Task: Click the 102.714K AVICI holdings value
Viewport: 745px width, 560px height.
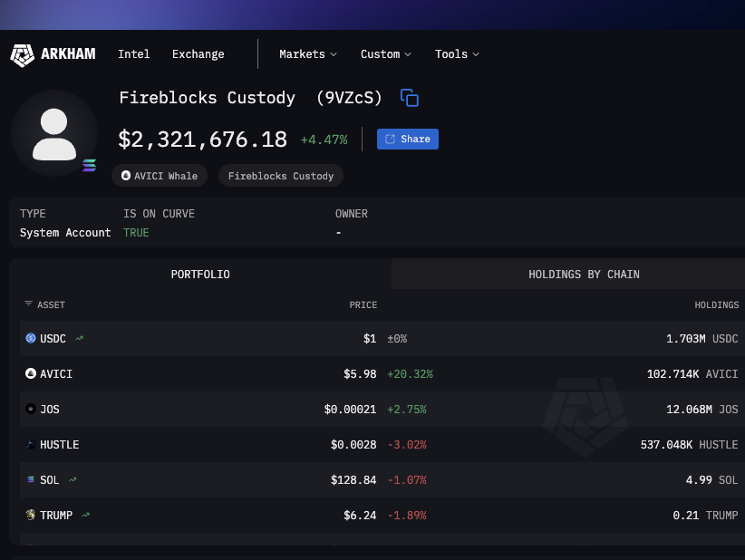Action: (x=692, y=374)
